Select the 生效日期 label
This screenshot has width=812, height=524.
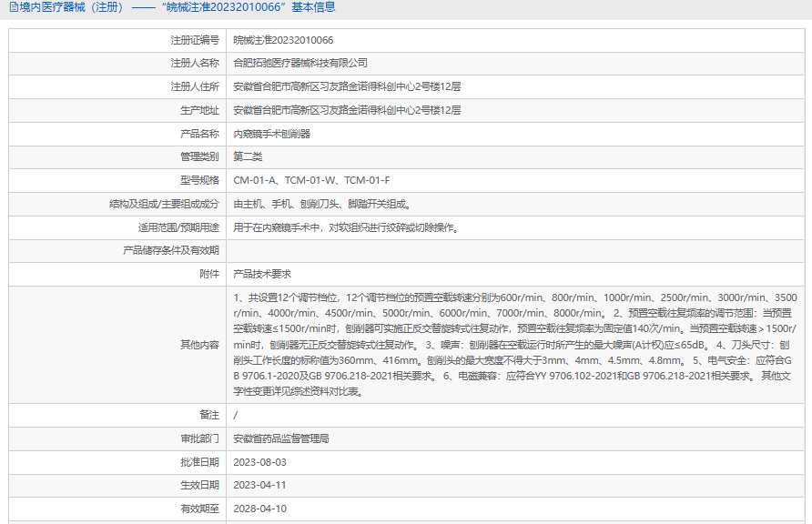pyautogui.click(x=200, y=485)
